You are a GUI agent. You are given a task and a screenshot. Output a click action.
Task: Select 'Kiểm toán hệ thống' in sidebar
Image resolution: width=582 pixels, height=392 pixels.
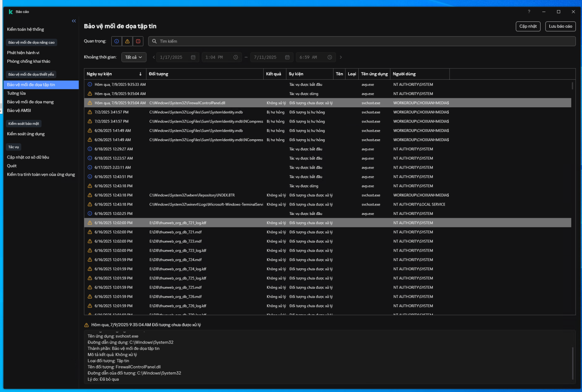tap(25, 29)
